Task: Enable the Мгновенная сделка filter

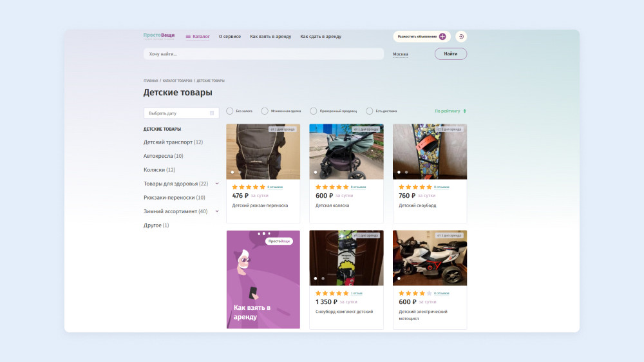Action: point(265,111)
